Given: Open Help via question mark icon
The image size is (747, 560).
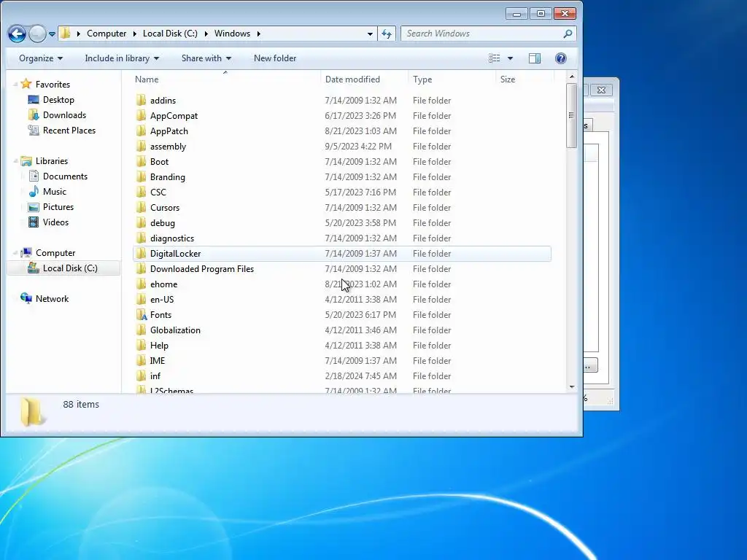Looking at the screenshot, I should click(561, 58).
